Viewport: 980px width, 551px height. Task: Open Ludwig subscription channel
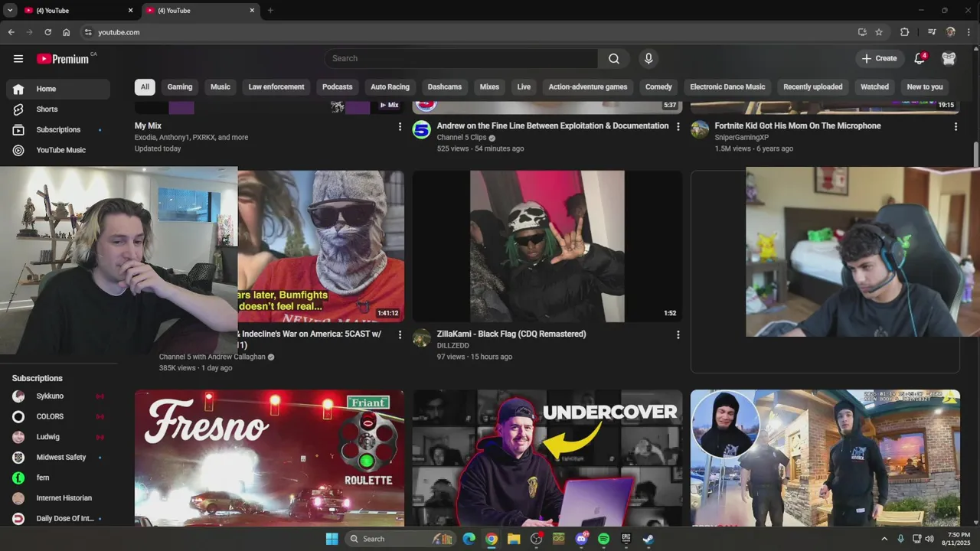click(58, 437)
